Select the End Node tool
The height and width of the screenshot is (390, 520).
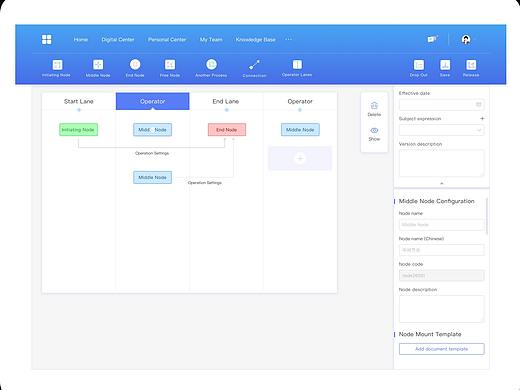click(135, 68)
